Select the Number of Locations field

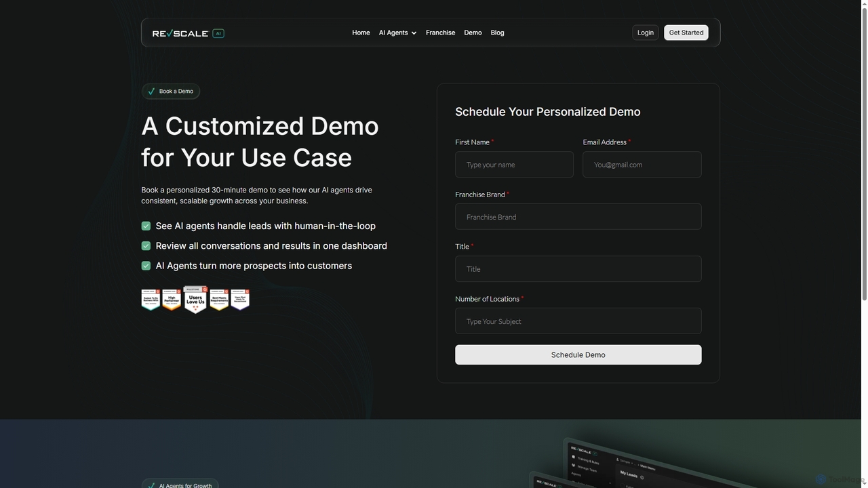[578, 321]
